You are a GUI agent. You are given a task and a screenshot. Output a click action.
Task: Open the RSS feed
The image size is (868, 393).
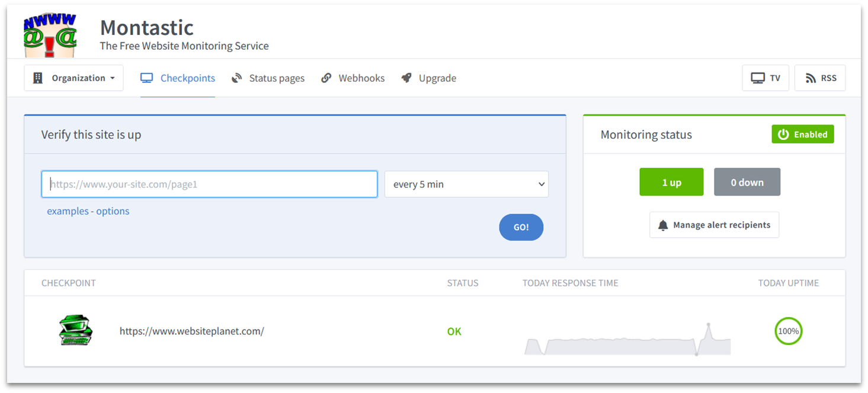click(x=820, y=78)
